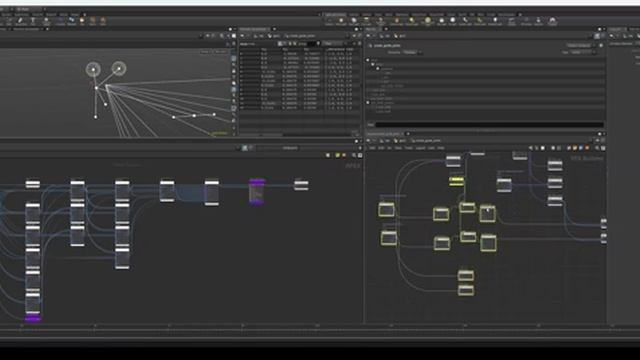Select the Environment Light shelf tool
This screenshot has width=640, height=360.
tap(427, 21)
